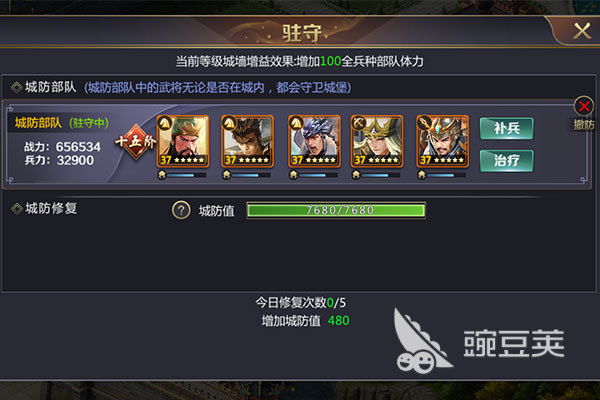
Task: Click the cavalry type icon on first hero
Action: (165, 123)
